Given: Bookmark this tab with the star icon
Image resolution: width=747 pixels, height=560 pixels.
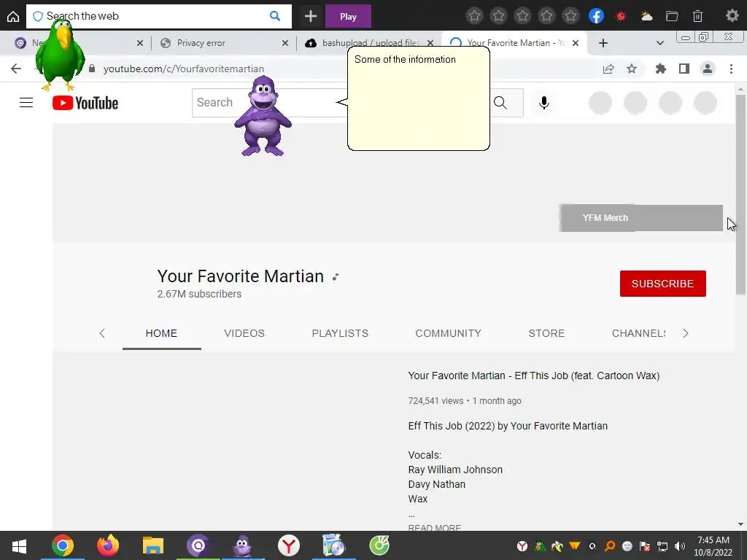Looking at the screenshot, I should [632, 69].
